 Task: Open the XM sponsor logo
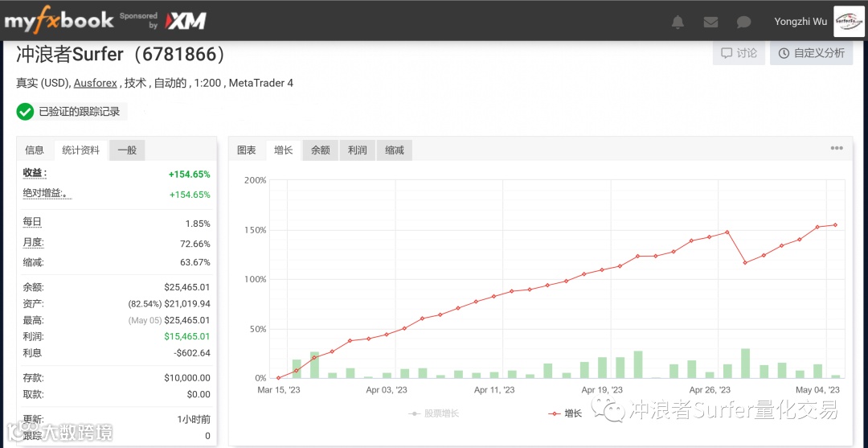coord(187,21)
